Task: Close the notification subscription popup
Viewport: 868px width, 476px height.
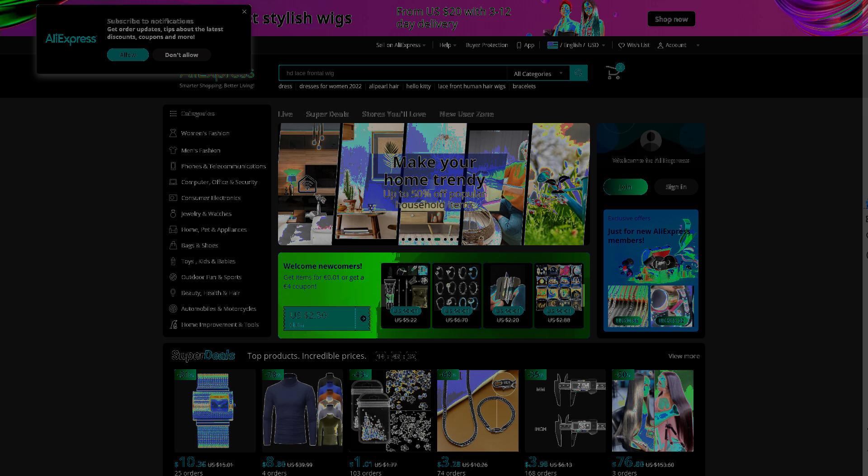Action: tap(244, 12)
